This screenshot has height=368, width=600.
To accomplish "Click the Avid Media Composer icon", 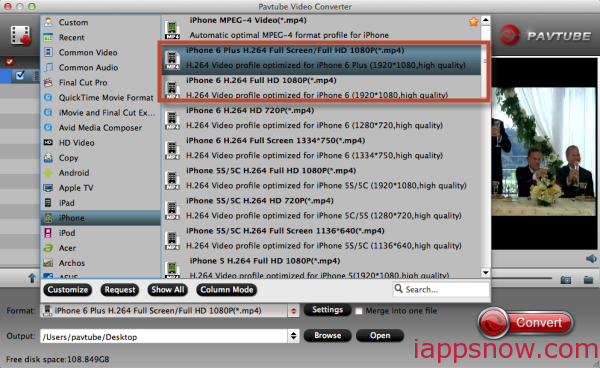I will pos(48,127).
